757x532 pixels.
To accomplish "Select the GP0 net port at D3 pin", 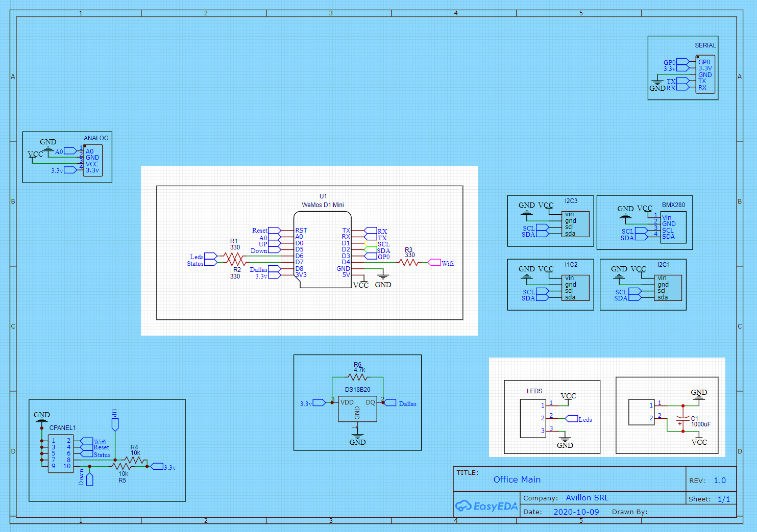I will [371, 257].
